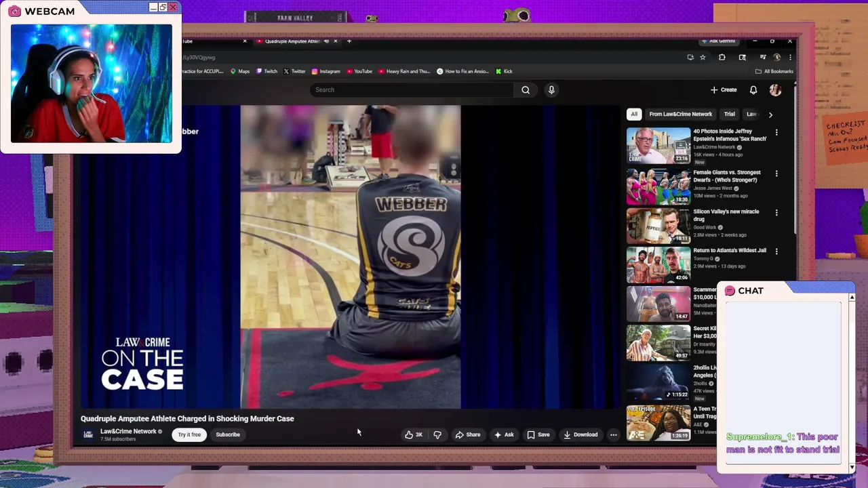The image size is (868, 488).
Task: Activate voice search microphone icon
Action: pyautogui.click(x=551, y=89)
